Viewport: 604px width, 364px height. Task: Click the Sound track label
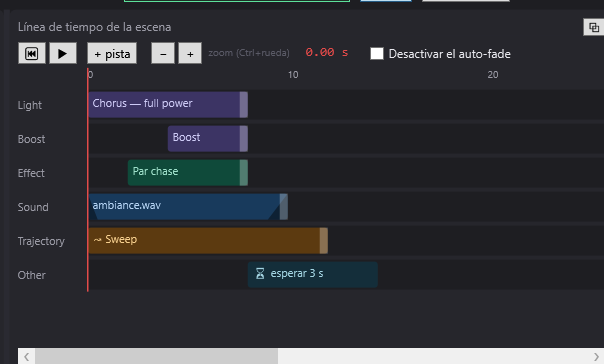pyautogui.click(x=33, y=207)
